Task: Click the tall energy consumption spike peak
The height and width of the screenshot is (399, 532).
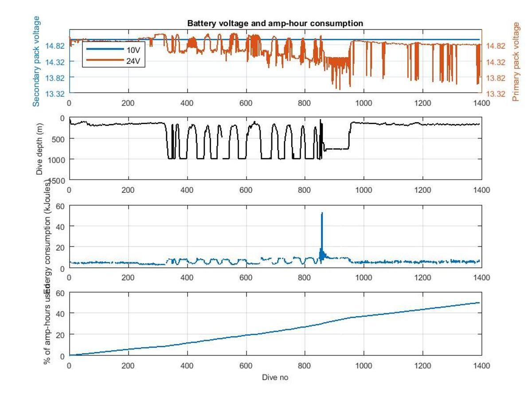Action: coord(322,213)
